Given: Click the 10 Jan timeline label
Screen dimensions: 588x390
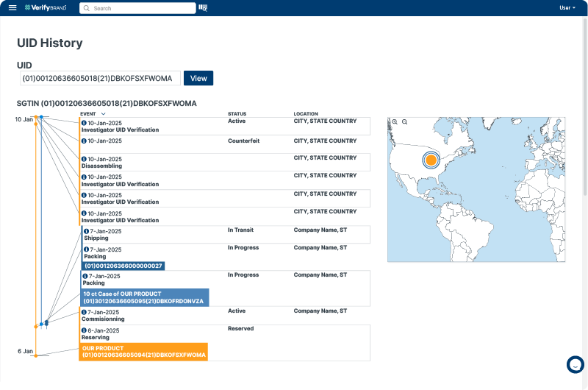Looking at the screenshot, I should point(24,119).
